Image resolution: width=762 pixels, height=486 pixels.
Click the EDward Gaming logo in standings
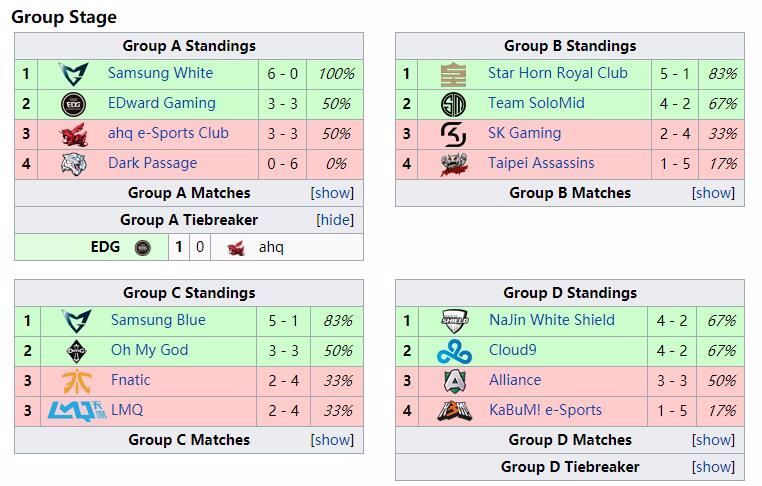point(73,104)
